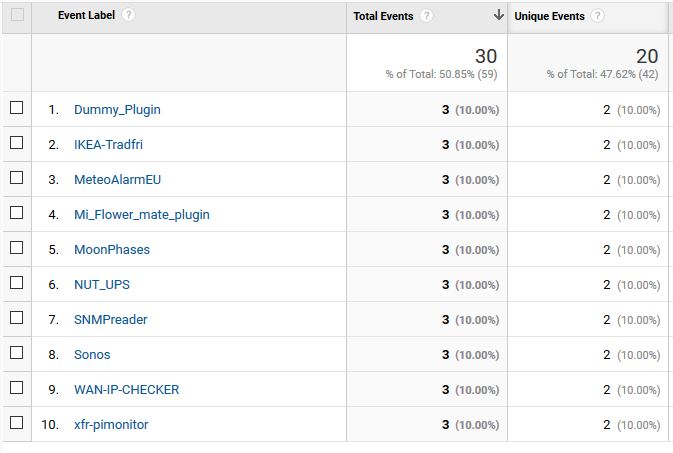
Task: Click Unique Events value for WAN-IP-CHECKER
Action: click(x=606, y=389)
